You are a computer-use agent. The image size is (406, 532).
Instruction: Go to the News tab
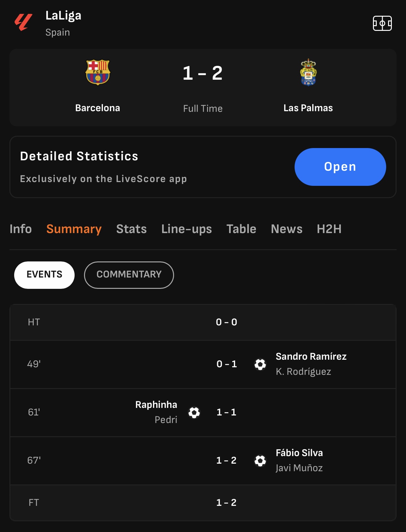point(287,229)
